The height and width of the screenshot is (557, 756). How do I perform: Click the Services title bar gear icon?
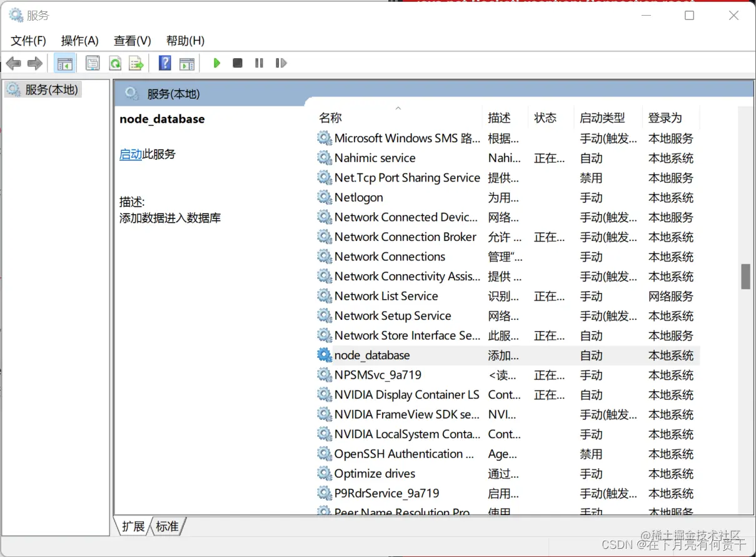coord(16,15)
